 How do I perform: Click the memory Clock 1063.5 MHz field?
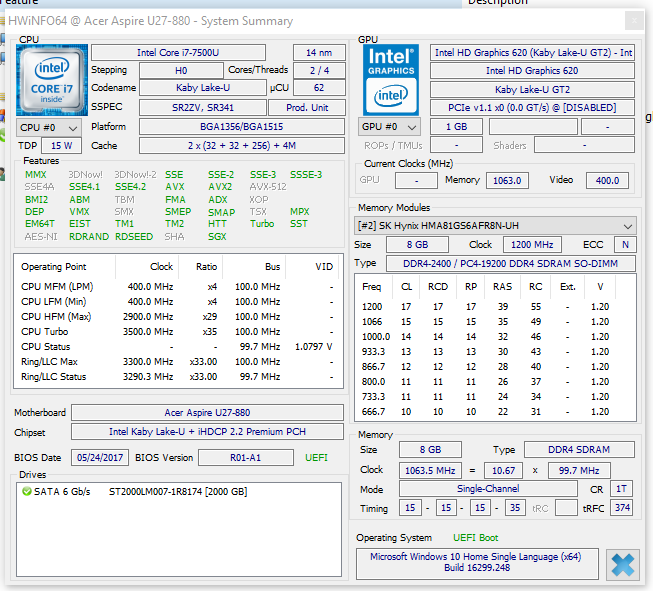tap(430, 471)
